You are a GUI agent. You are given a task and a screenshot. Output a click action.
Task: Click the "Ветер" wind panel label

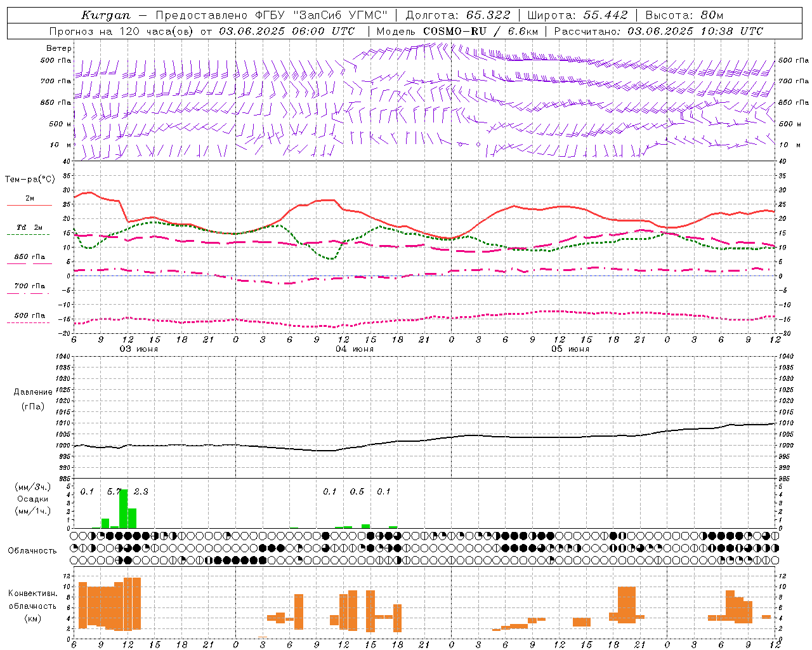point(59,48)
